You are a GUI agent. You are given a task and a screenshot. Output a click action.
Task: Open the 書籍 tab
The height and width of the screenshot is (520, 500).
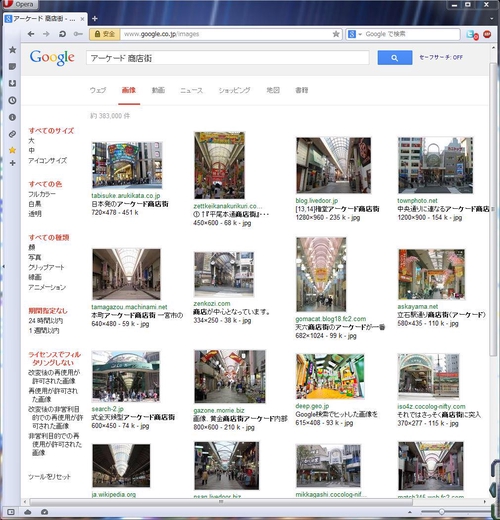click(x=301, y=90)
